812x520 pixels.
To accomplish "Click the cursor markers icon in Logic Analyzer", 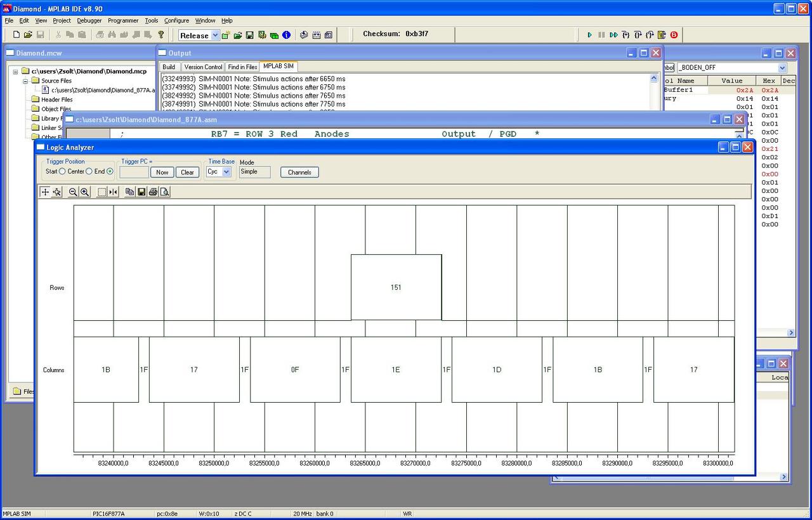I will coord(113,192).
